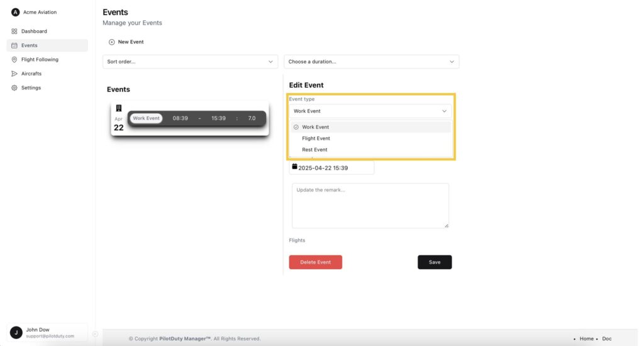Click the Save button
Screen dimensions: 644x346
435,262
